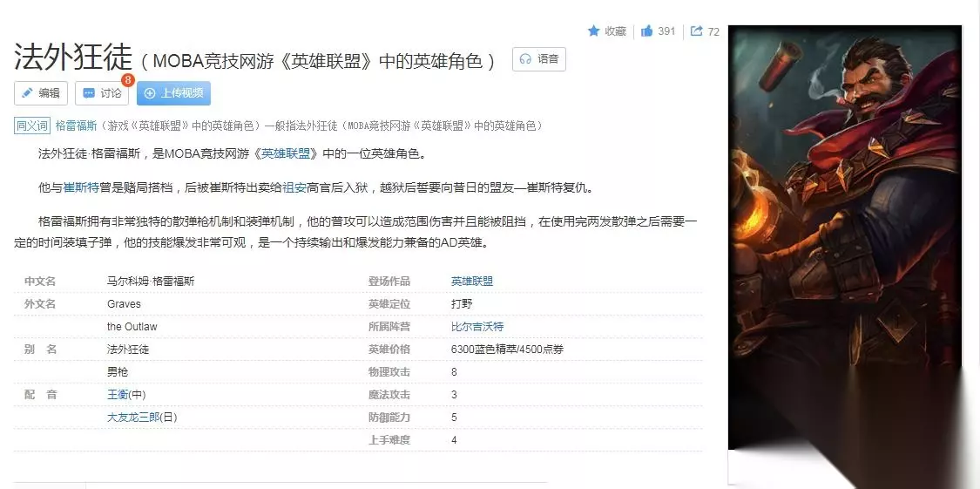The image size is (980, 489).
Task: Open the 祖安 link
Action: pyautogui.click(x=294, y=187)
